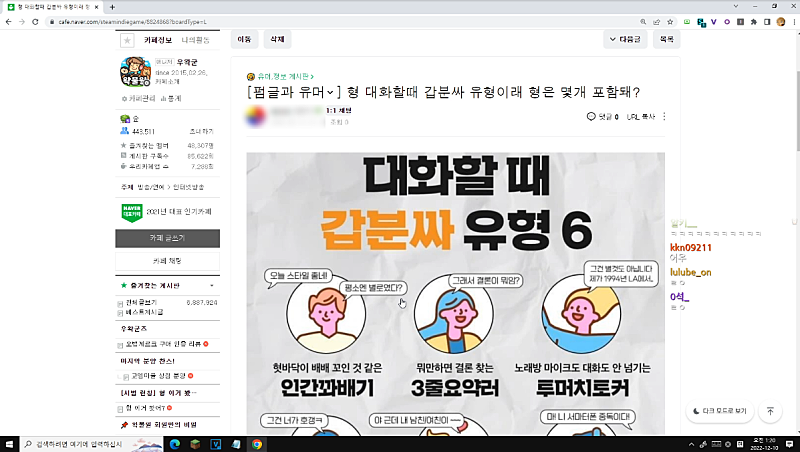
Task: Toggle the browser side panel icon
Action: coord(767,22)
